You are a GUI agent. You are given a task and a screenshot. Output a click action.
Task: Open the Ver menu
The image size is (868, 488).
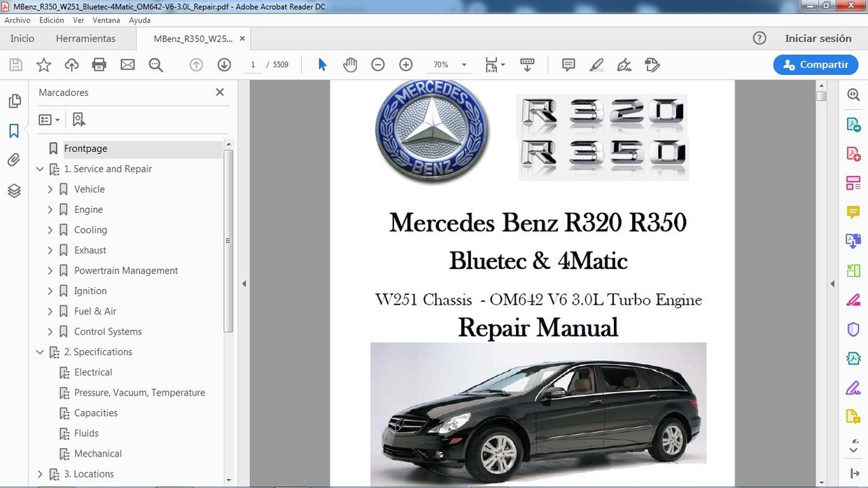pyautogui.click(x=78, y=20)
